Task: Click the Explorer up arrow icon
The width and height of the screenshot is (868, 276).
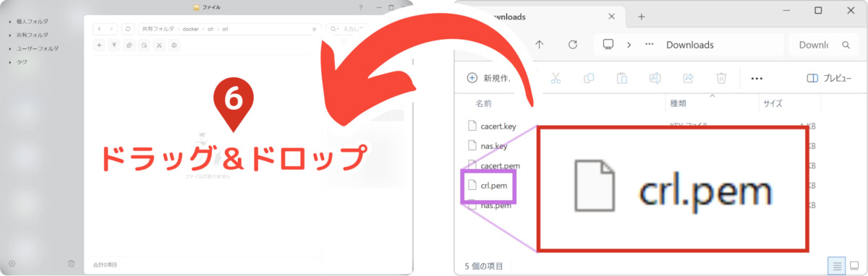Action: (x=540, y=45)
